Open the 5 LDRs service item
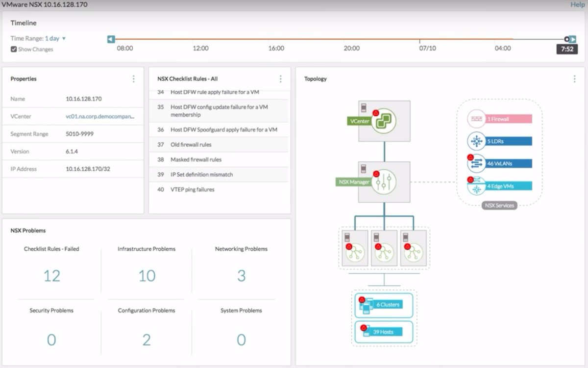Screen dimensions: 588x368 tap(500, 141)
